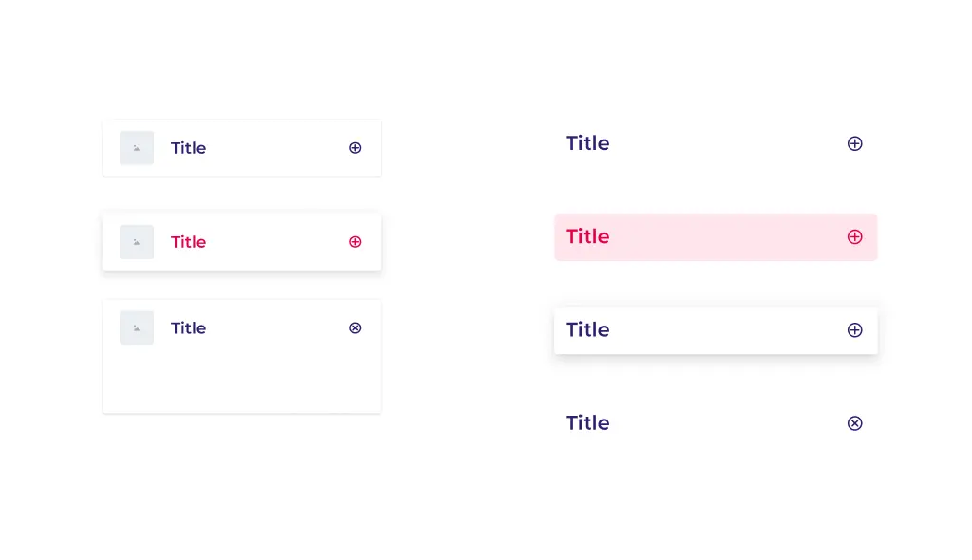Click the Title text beside the circled X, no thumbnail
Viewport: 972px width, 560px height.
588,423
